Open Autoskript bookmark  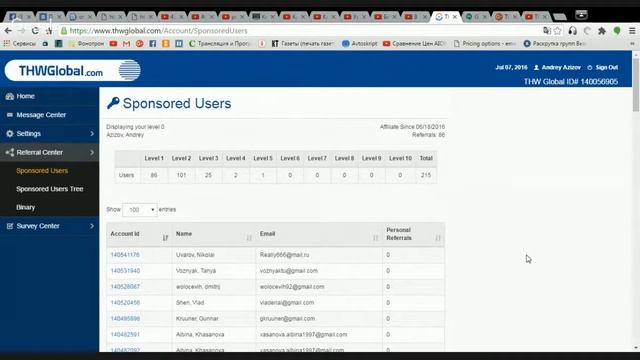click(x=360, y=43)
